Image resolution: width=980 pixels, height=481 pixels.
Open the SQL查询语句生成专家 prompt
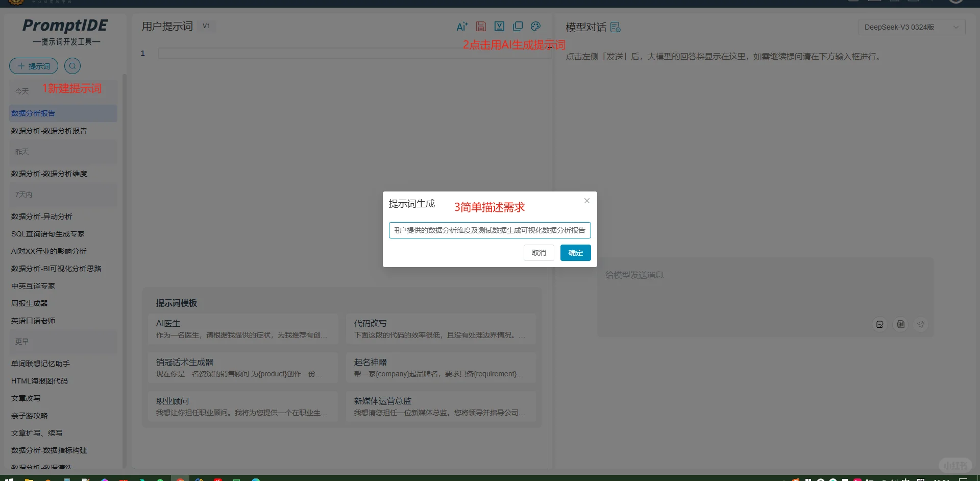coord(47,233)
